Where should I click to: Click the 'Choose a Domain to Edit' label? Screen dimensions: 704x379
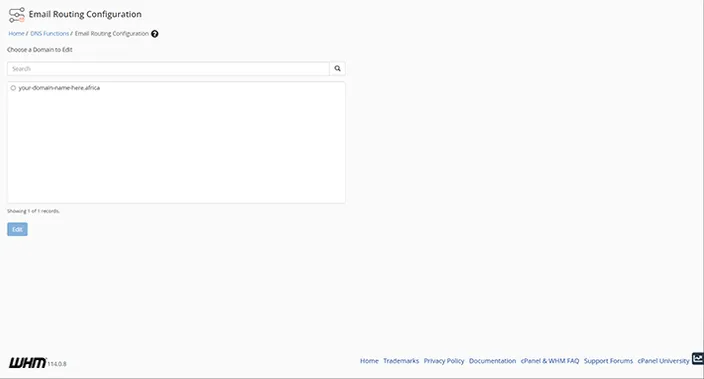pyautogui.click(x=40, y=50)
